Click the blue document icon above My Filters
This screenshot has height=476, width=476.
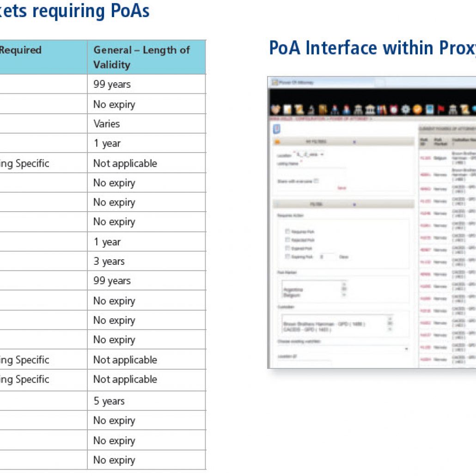pyautogui.click(x=277, y=130)
